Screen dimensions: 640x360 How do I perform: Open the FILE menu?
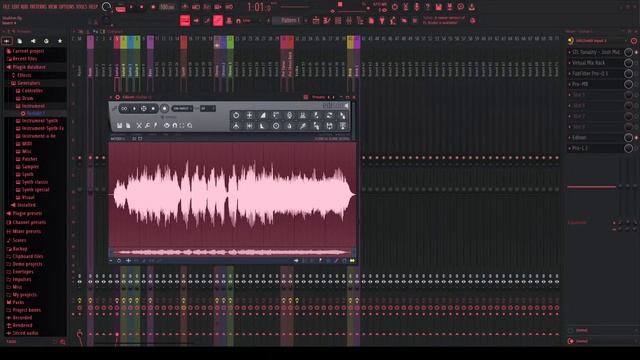(7, 7)
